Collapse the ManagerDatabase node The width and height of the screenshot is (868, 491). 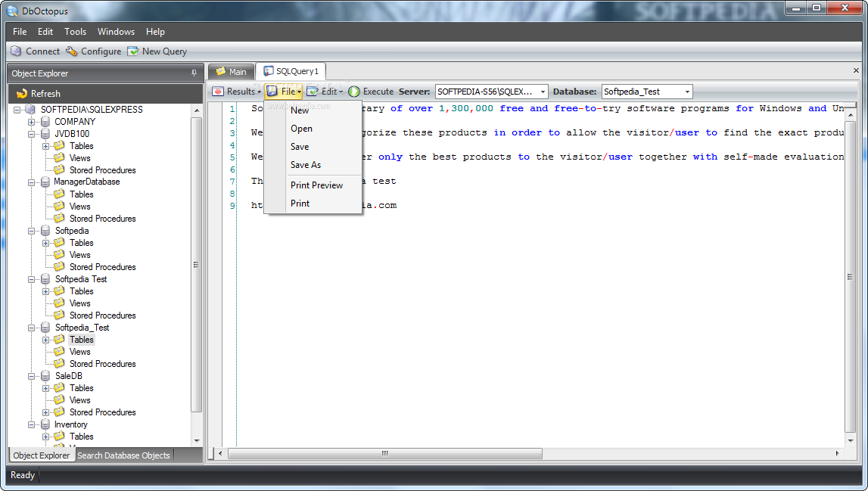coord(32,182)
